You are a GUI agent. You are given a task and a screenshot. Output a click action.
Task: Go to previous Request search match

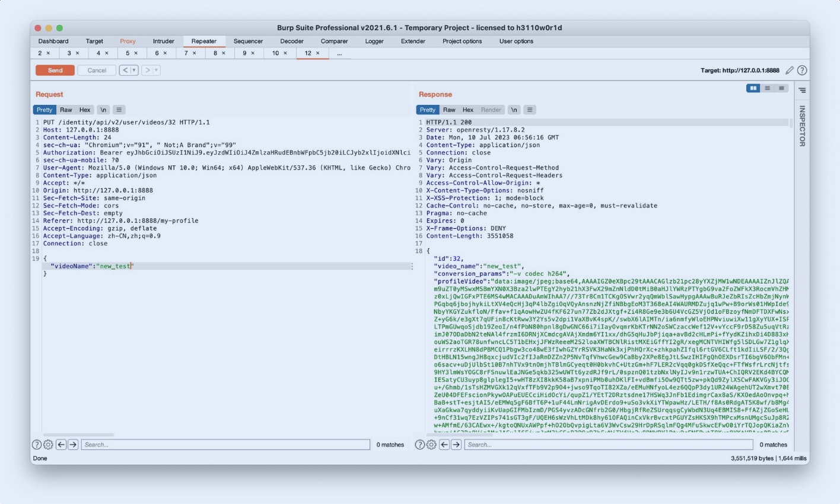(61, 445)
